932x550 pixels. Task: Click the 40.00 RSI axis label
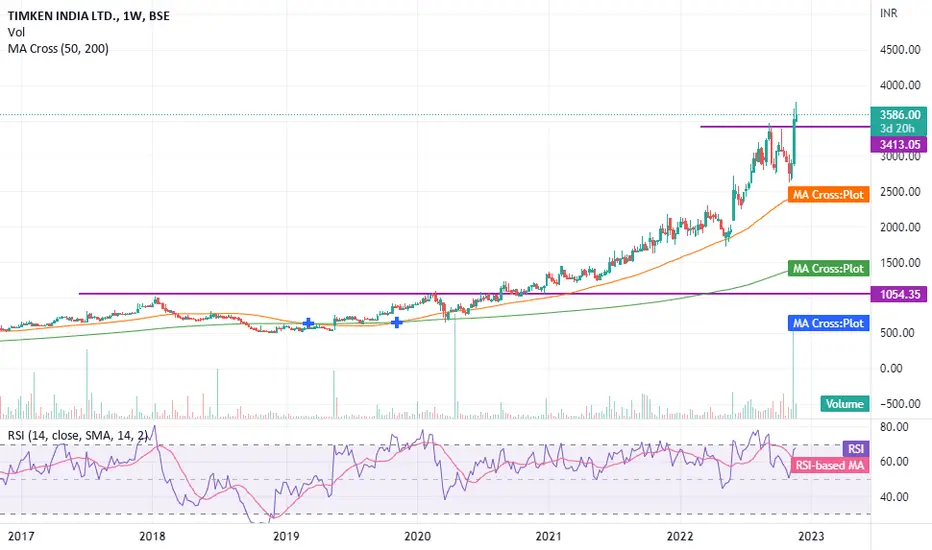click(x=894, y=496)
